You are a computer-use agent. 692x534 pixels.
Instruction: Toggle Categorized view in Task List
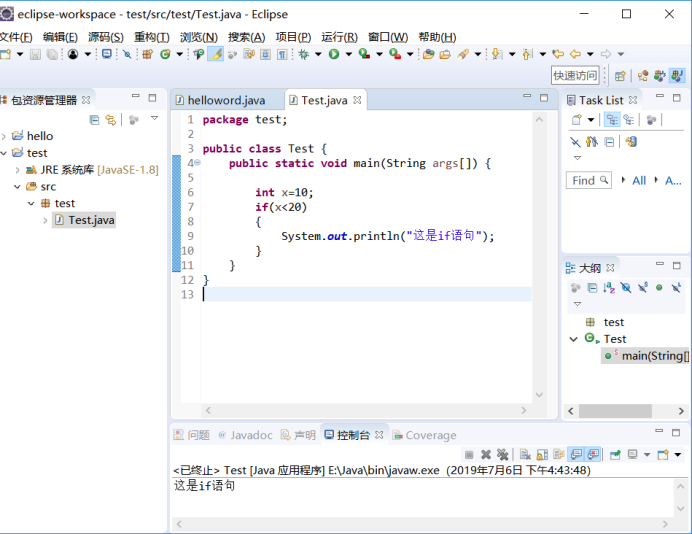(610, 120)
